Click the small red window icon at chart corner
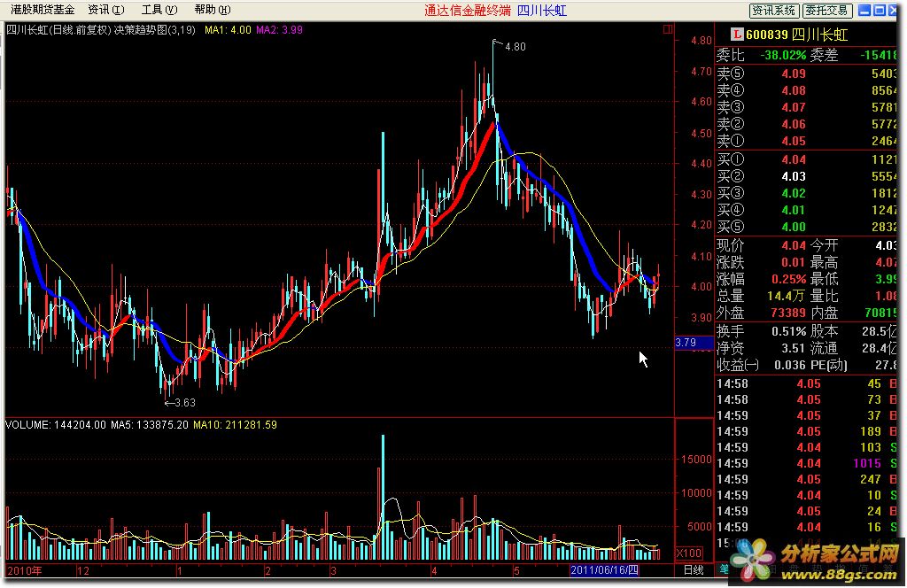This screenshot has width=907, height=588. tap(668, 29)
